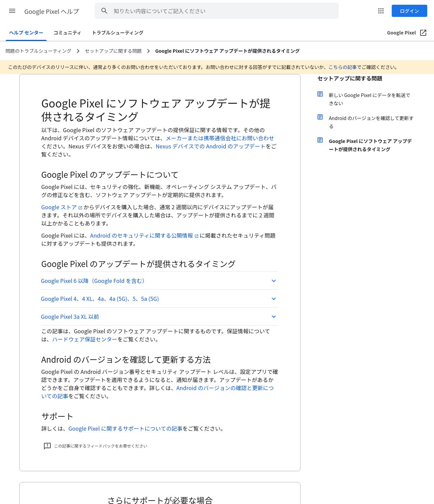This screenshot has width=434, height=504.
Task: Click article icon for データを転送できない item
Action: point(320,94)
